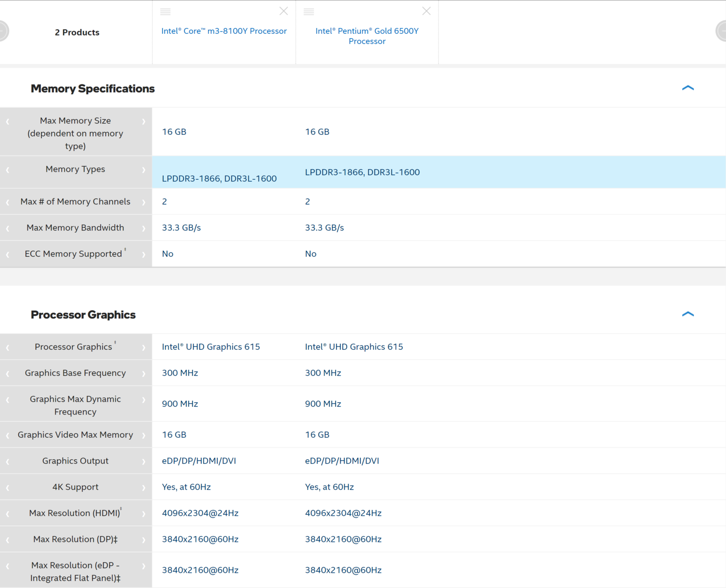726x588 pixels.
Task: Click the right arrow on 4K Support row
Action: pyautogui.click(x=144, y=488)
